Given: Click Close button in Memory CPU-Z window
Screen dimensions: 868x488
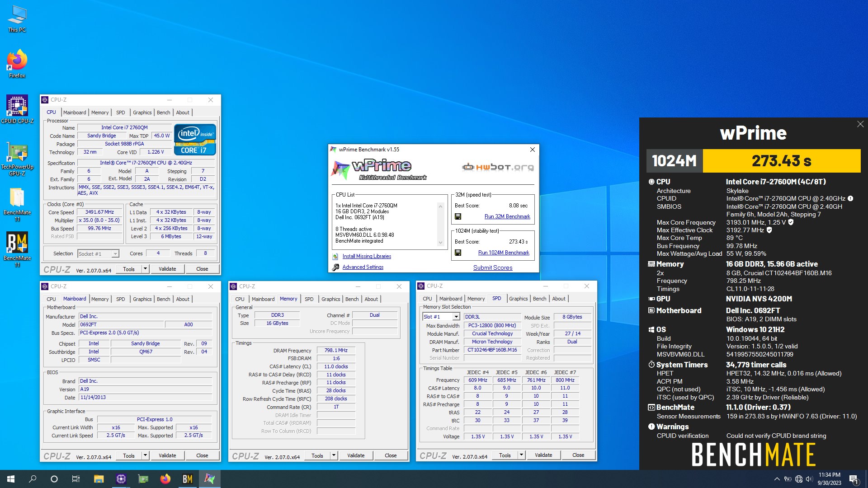Looking at the screenshot, I should 391,455.
